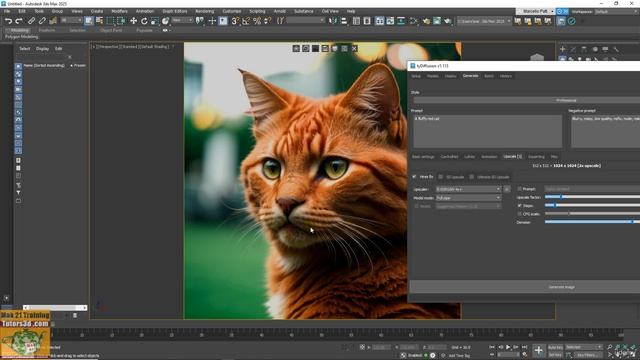Toggle the Auto Key button
The width and height of the screenshot is (640, 360).
click(555, 347)
